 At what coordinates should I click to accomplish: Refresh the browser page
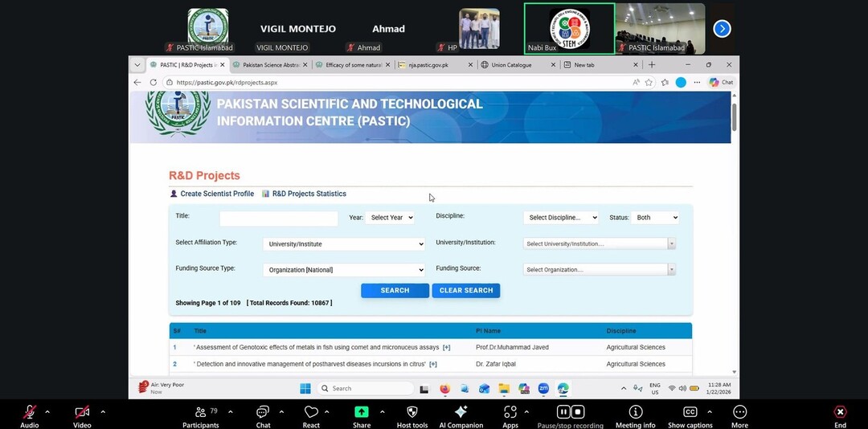tap(154, 83)
